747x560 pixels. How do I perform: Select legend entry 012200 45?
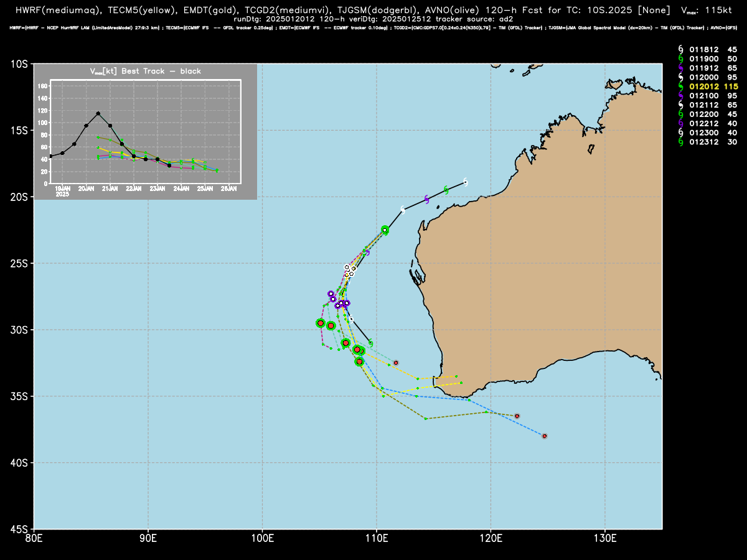point(708,114)
